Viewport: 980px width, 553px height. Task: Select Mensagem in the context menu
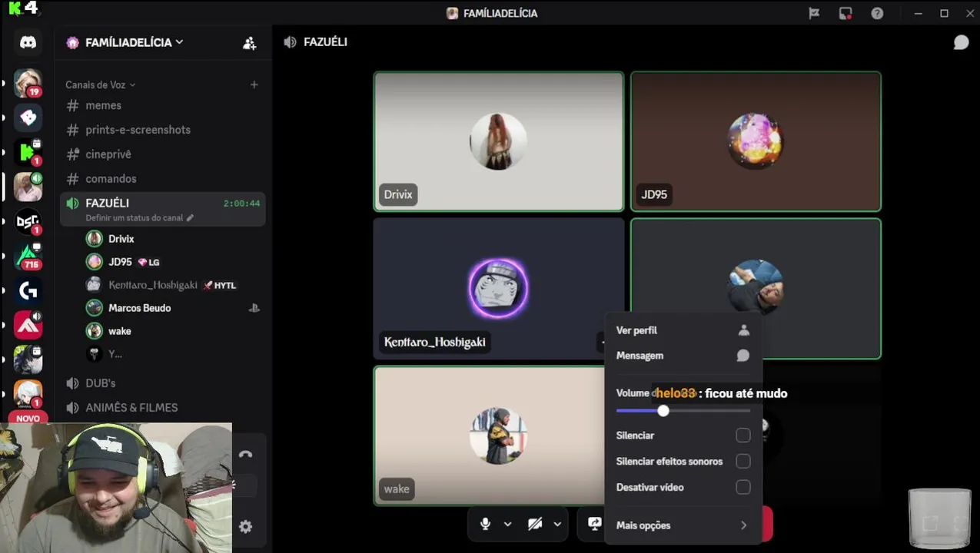[x=683, y=356]
